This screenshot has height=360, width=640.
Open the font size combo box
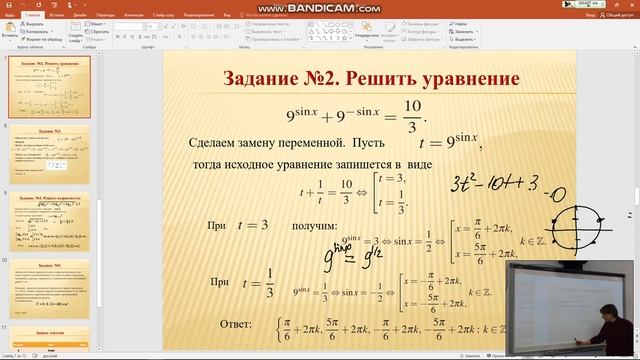click(153, 27)
